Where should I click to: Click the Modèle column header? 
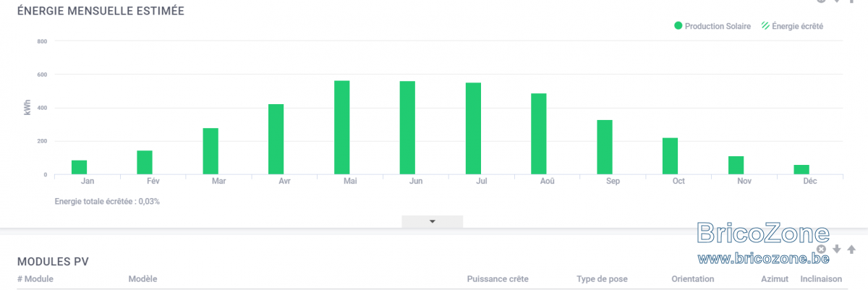tap(142, 279)
